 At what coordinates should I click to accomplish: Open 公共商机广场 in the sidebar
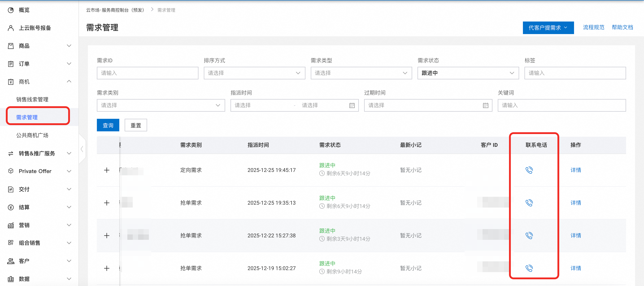[32, 135]
